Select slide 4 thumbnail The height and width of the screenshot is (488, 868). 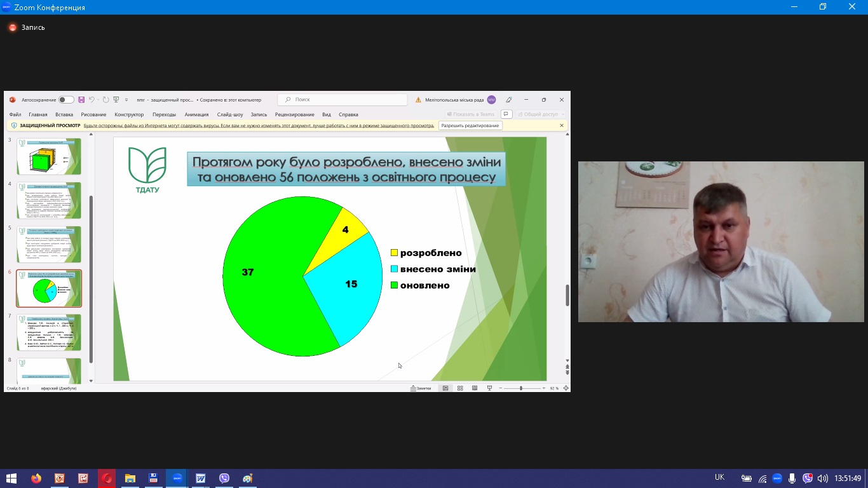tap(49, 200)
